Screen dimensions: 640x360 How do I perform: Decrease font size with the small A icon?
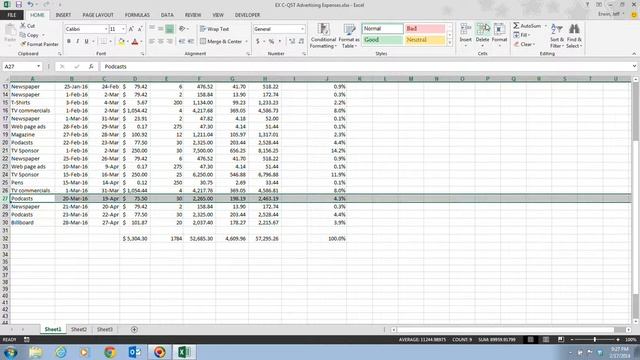(140, 29)
